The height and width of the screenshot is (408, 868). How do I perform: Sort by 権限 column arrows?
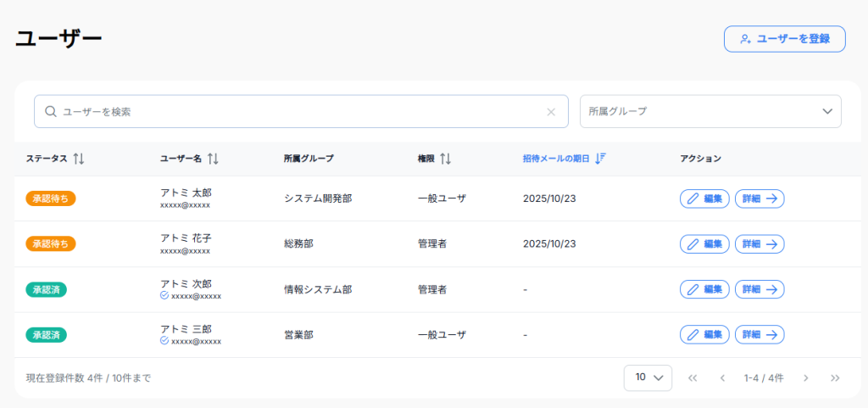coord(445,159)
